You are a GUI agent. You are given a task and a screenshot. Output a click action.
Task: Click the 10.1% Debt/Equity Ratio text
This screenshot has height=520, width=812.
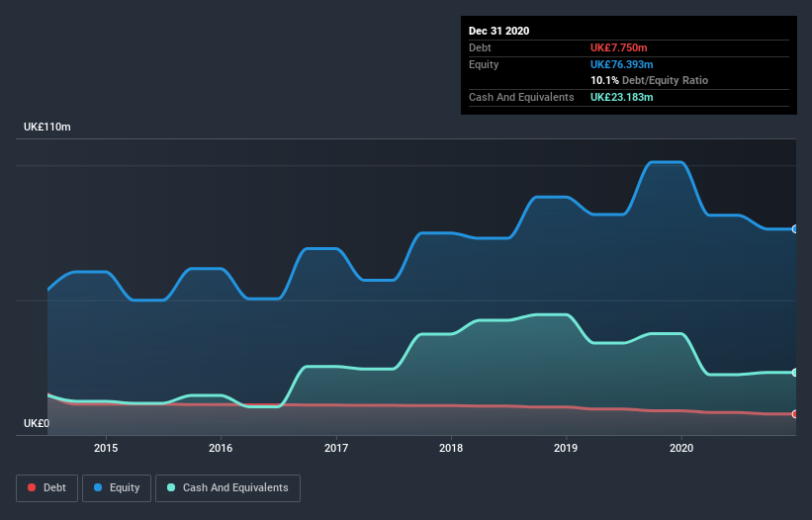650,80
